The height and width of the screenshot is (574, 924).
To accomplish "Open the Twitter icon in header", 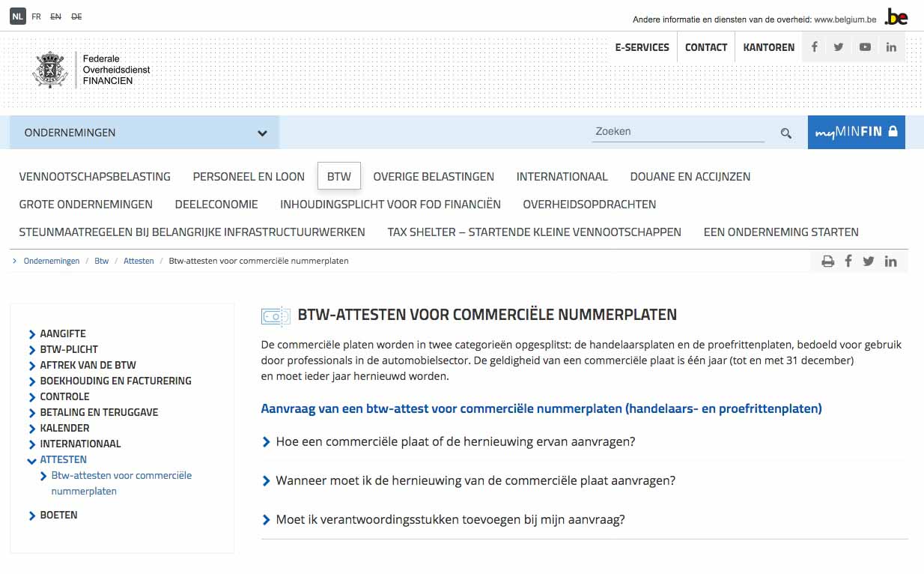I will [839, 47].
